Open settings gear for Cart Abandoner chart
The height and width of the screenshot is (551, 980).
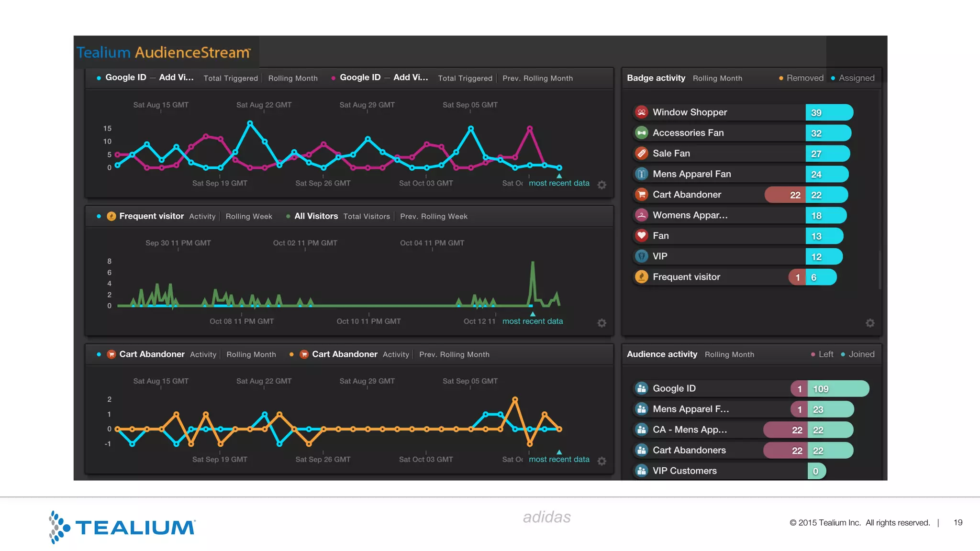click(602, 461)
